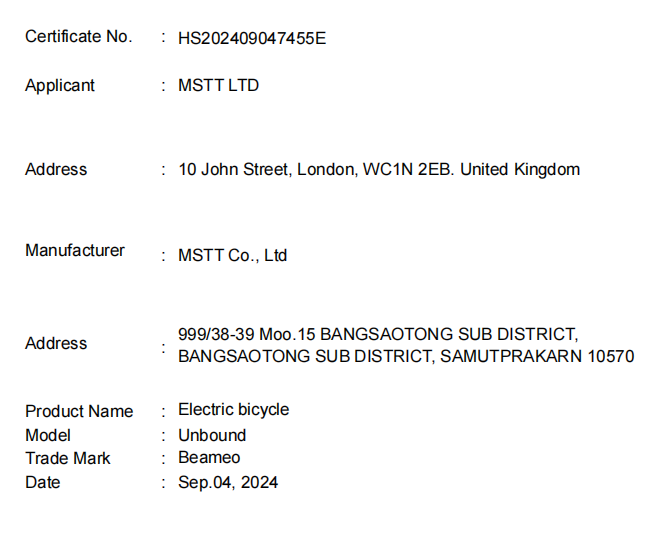Select the 'Applicant' field label
Screen dimensions: 665x549
(60, 86)
